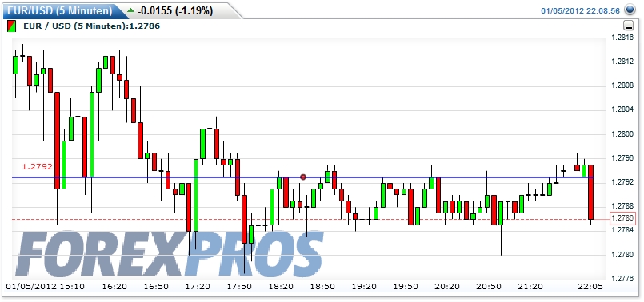644x302 pixels.
Task: Click the 1.2804 price axis label
Action: pos(622,109)
